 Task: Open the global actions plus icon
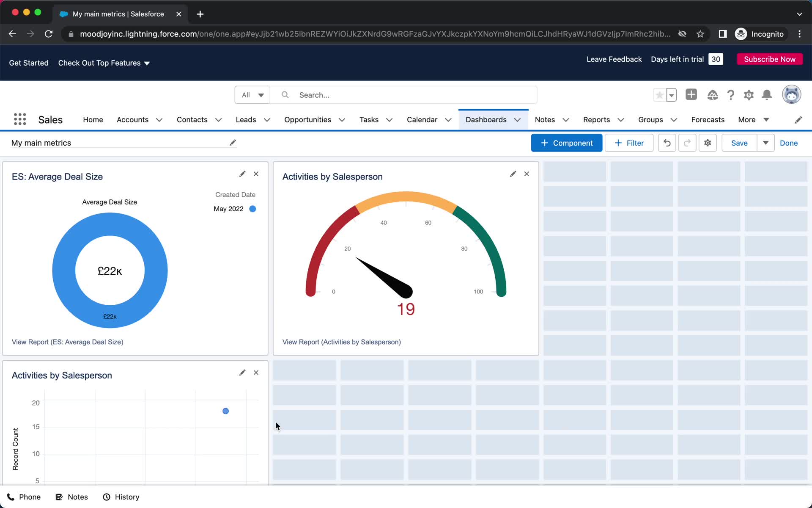(x=691, y=94)
